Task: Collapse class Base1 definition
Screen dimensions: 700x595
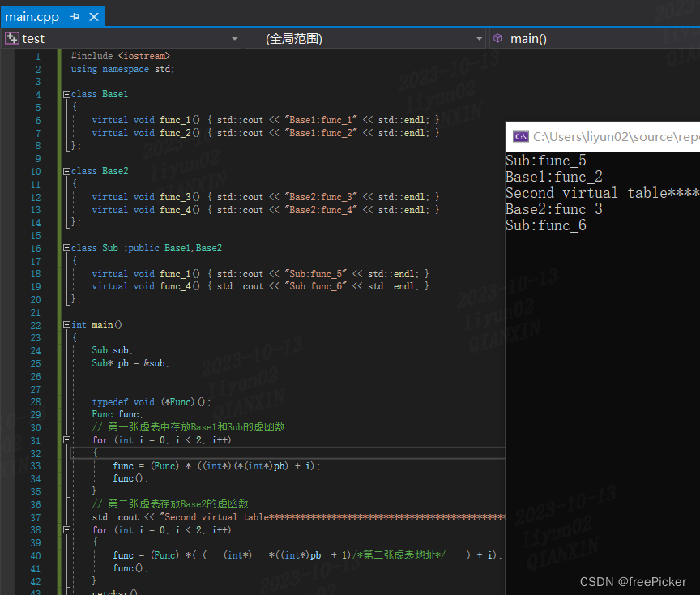Action: click(x=66, y=94)
